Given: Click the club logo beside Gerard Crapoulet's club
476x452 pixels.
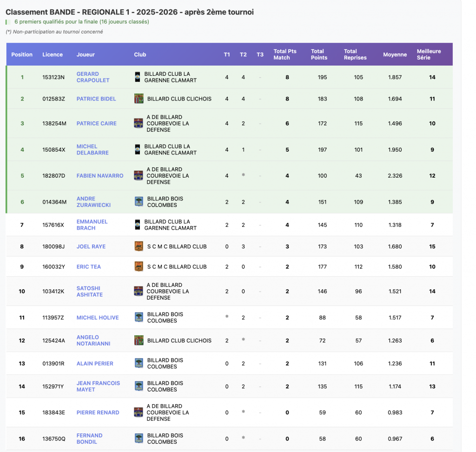Looking at the screenshot, I should (137, 77).
